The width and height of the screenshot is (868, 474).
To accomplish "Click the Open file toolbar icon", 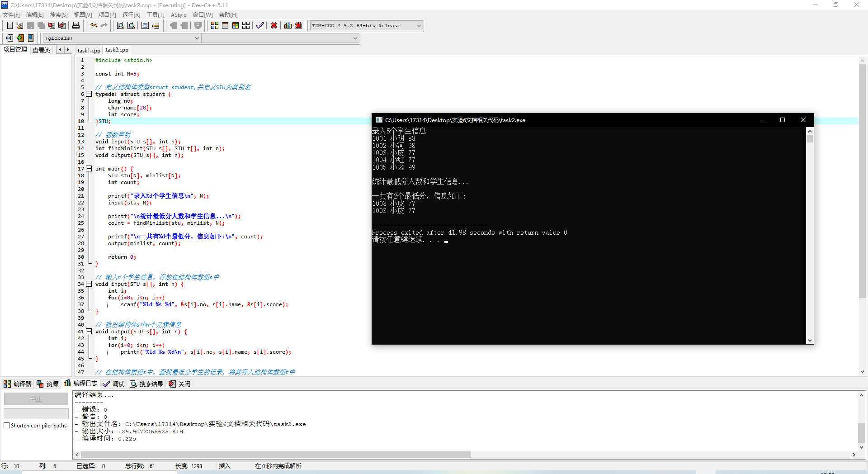I will click(20, 25).
